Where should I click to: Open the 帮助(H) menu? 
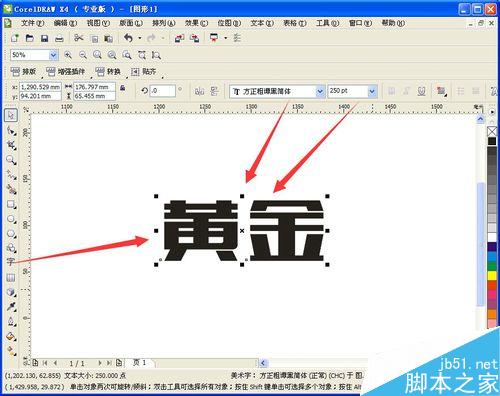393,23
